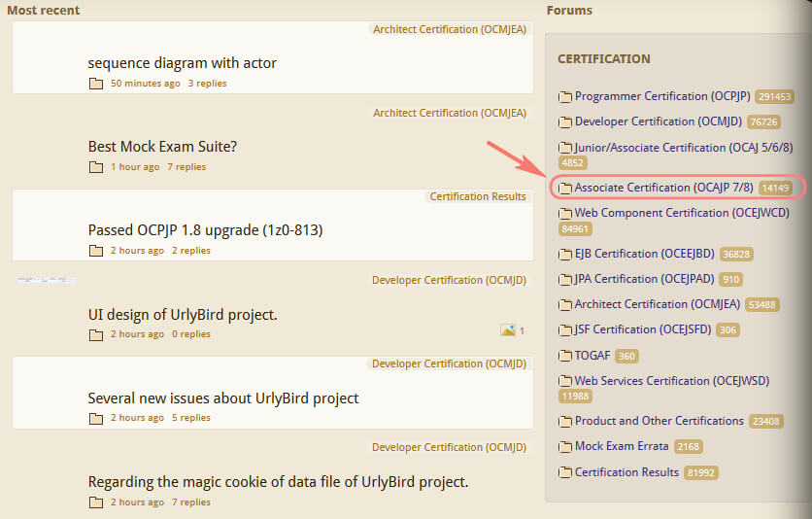Click the 'Forums' heading
Screen dimensions: 812x519
(569, 11)
